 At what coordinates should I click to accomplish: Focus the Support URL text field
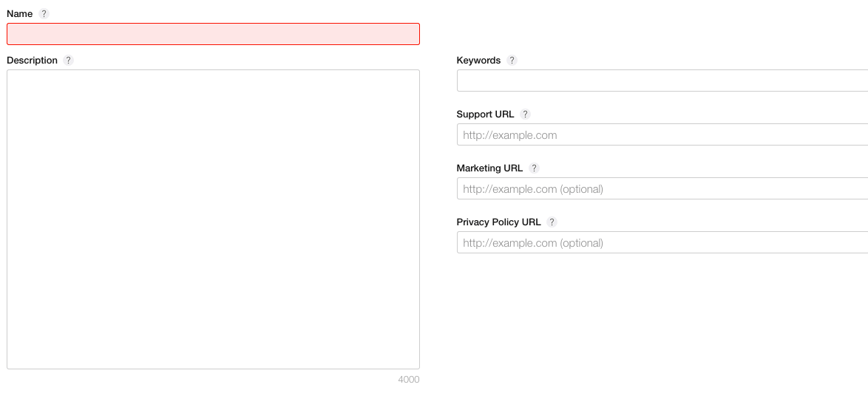[662, 135]
